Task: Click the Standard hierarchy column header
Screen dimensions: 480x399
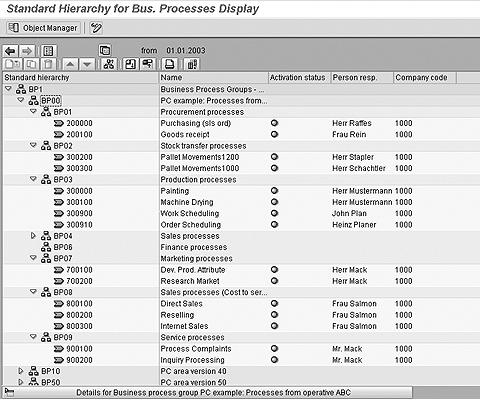Action: point(80,78)
